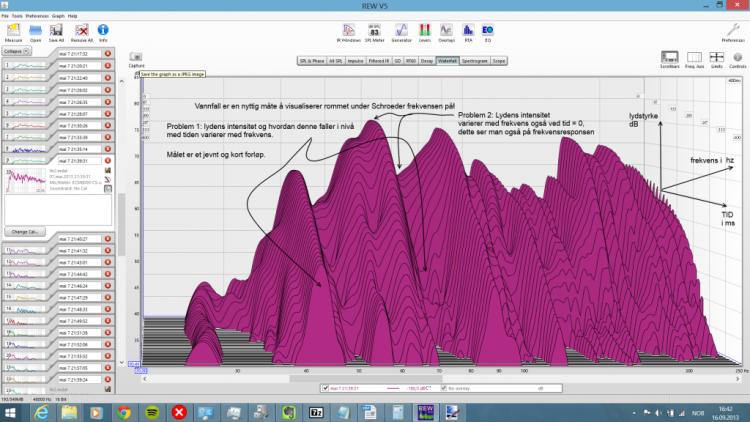Open the Levels meter icon
The height and width of the screenshot is (422, 750).
[424, 33]
